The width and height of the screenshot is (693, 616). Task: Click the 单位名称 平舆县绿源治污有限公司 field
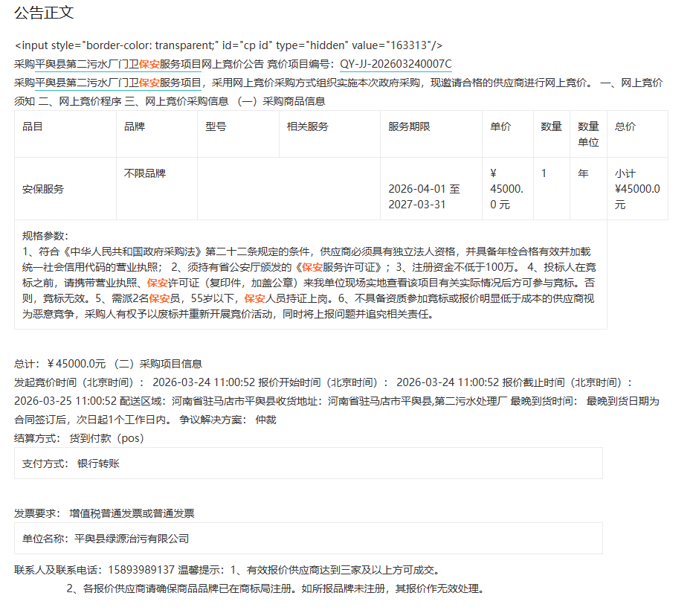(106, 539)
